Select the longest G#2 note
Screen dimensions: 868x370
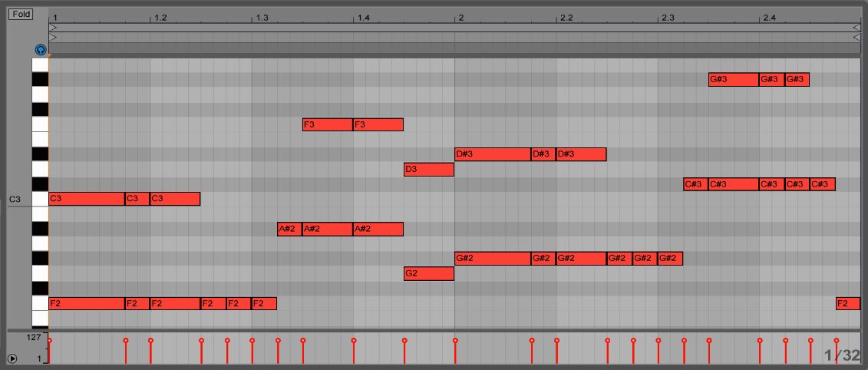(x=493, y=258)
